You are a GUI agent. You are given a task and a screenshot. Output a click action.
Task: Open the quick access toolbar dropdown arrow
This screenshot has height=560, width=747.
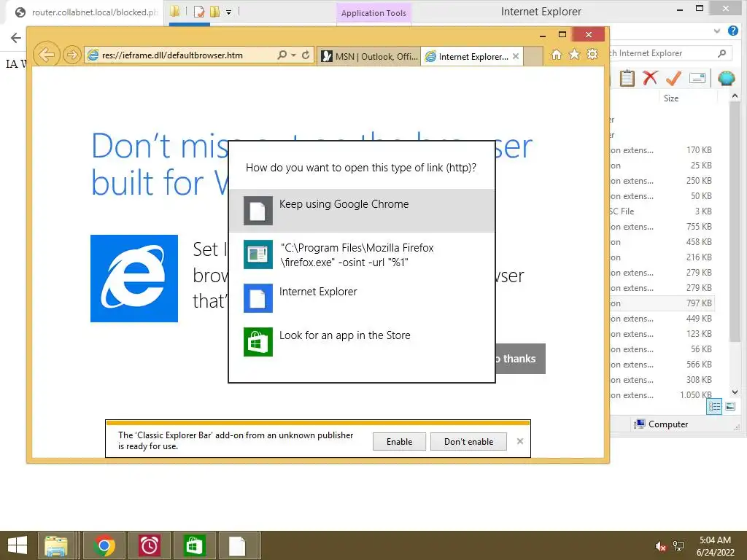[228, 12]
